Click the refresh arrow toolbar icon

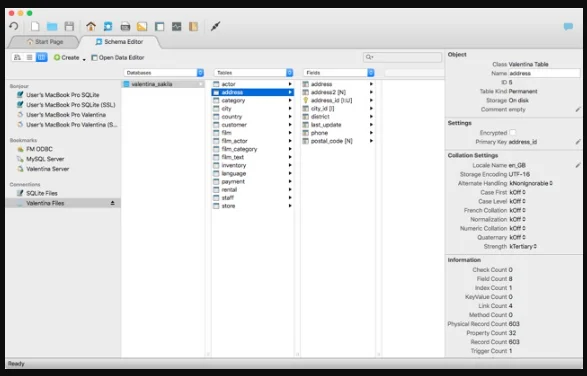point(14,26)
